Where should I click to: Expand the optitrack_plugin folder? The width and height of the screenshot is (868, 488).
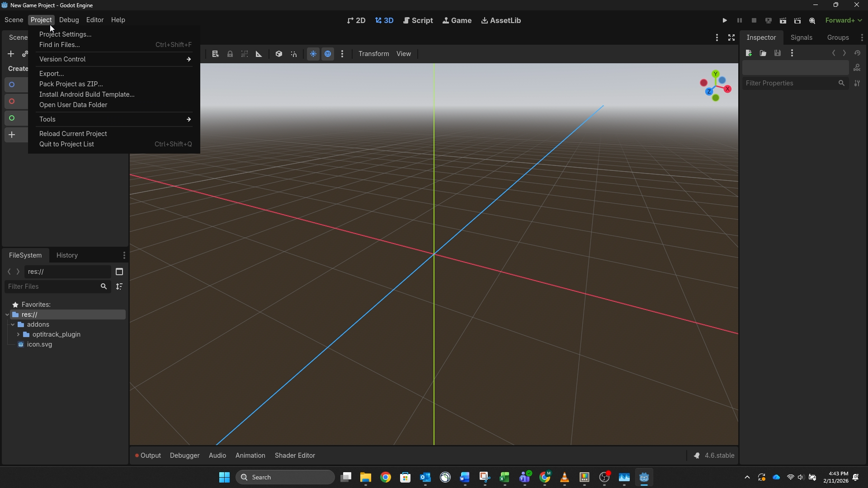click(19, 334)
